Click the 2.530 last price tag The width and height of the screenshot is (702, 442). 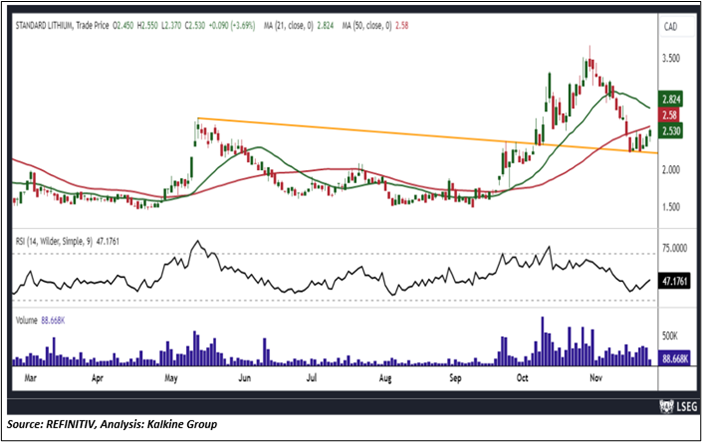pyautogui.click(x=671, y=131)
